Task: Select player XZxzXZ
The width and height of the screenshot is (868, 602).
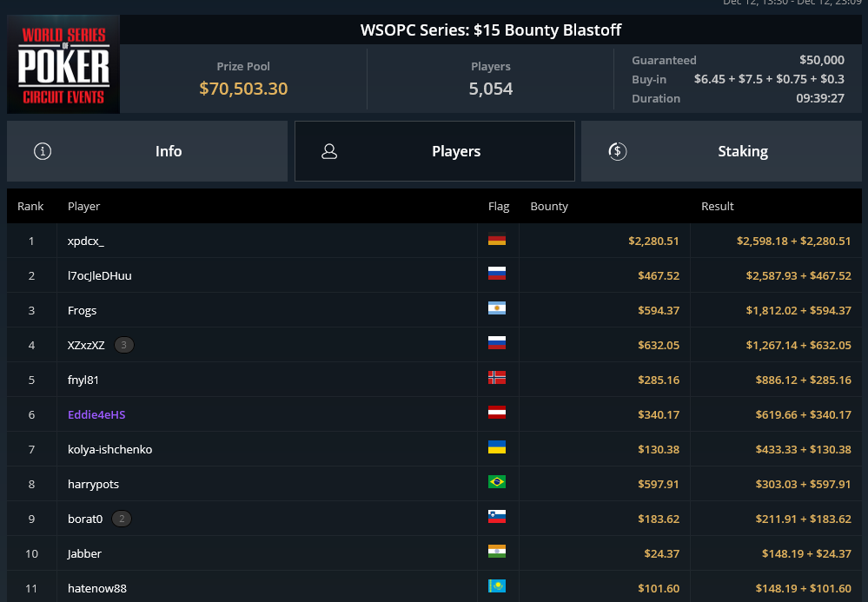Action: [x=86, y=345]
